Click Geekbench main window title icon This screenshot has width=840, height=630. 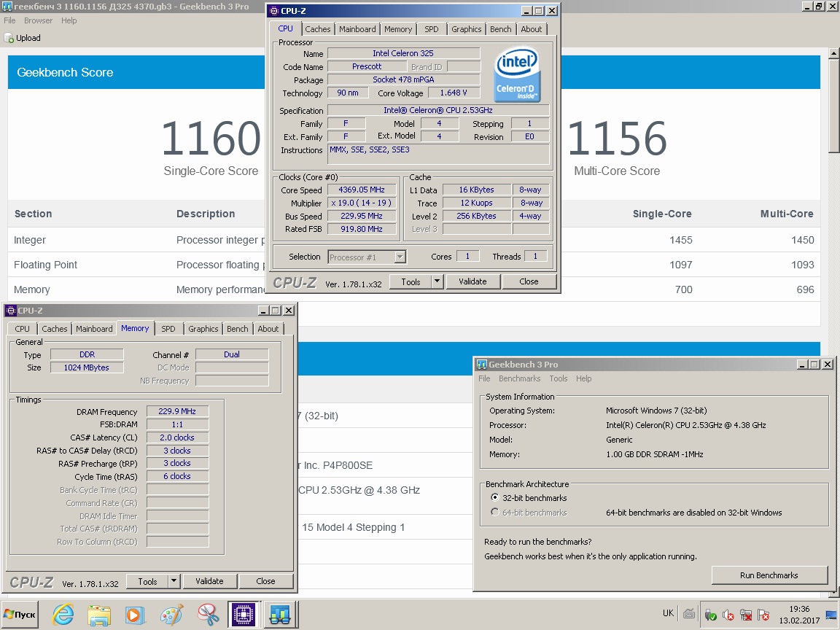(x=7, y=7)
